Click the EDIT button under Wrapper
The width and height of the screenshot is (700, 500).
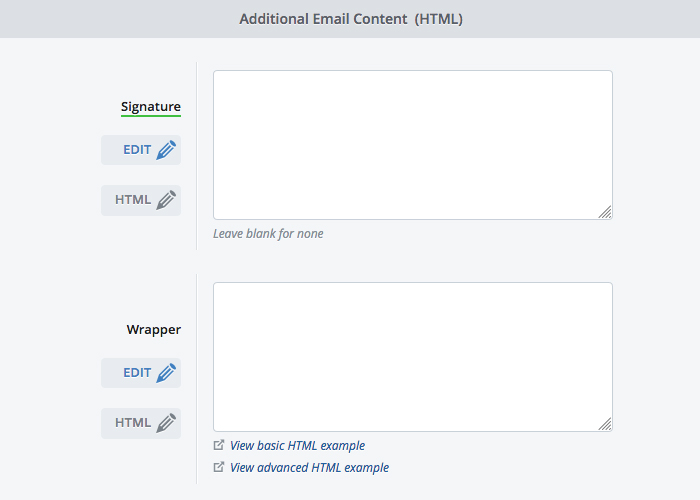click(141, 373)
